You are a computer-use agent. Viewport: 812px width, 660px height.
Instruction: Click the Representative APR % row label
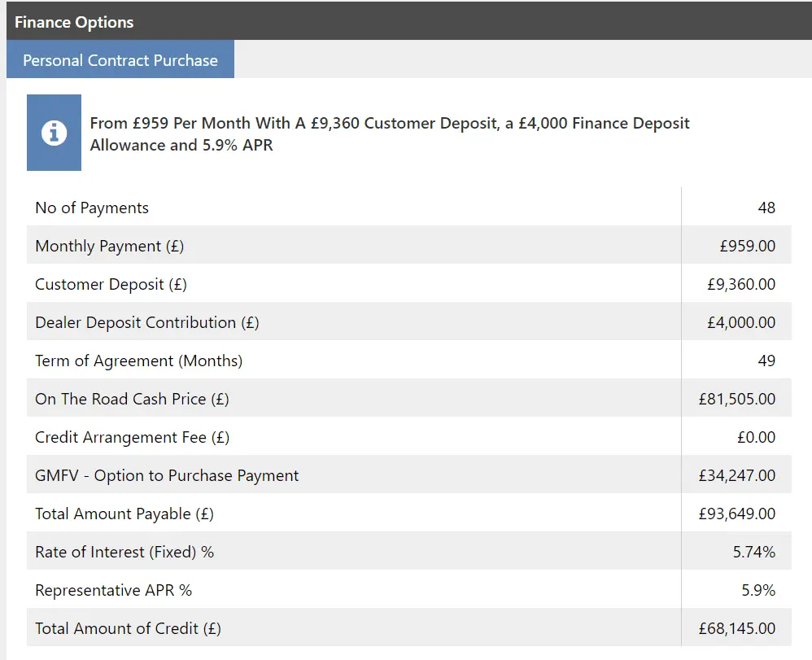113,590
